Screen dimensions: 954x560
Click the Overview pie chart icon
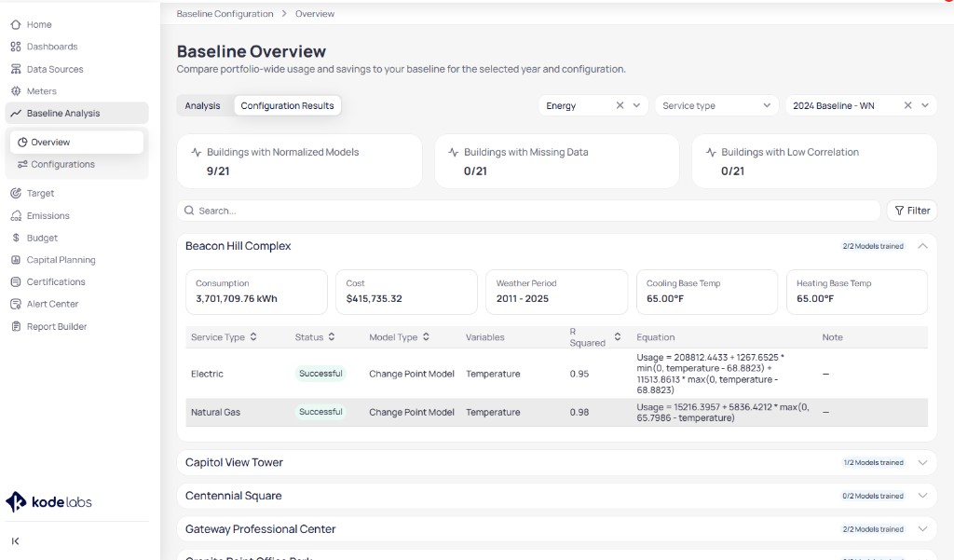click(22, 143)
